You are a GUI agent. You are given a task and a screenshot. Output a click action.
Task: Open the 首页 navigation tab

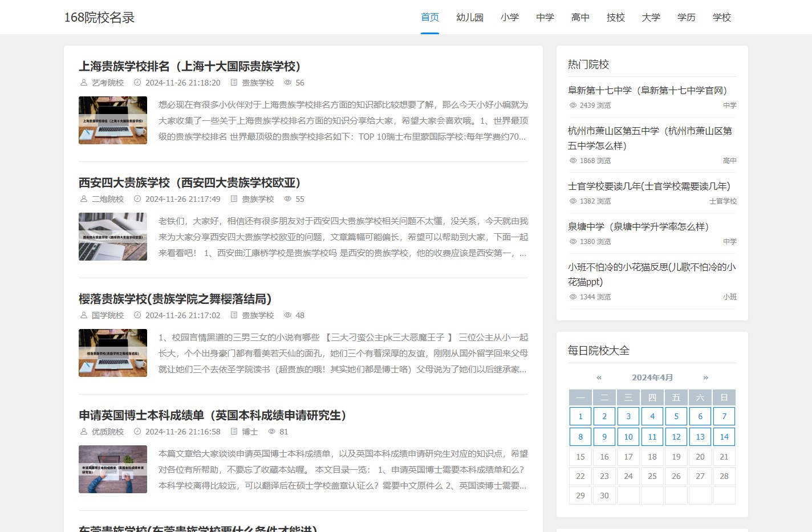click(x=430, y=17)
